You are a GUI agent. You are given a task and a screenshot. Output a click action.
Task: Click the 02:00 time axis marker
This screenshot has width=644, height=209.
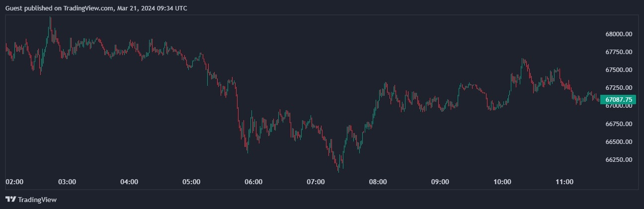(x=14, y=182)
